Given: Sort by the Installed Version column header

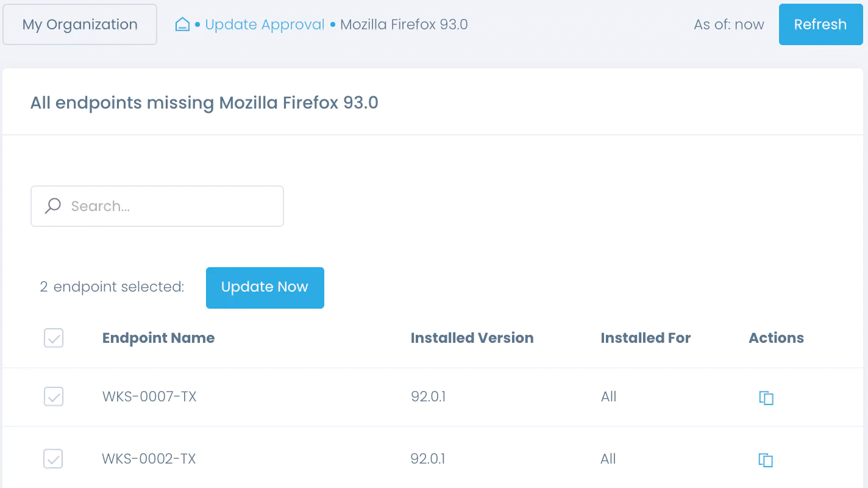Looking at the screenshot, I should click(x=472, y=338).
